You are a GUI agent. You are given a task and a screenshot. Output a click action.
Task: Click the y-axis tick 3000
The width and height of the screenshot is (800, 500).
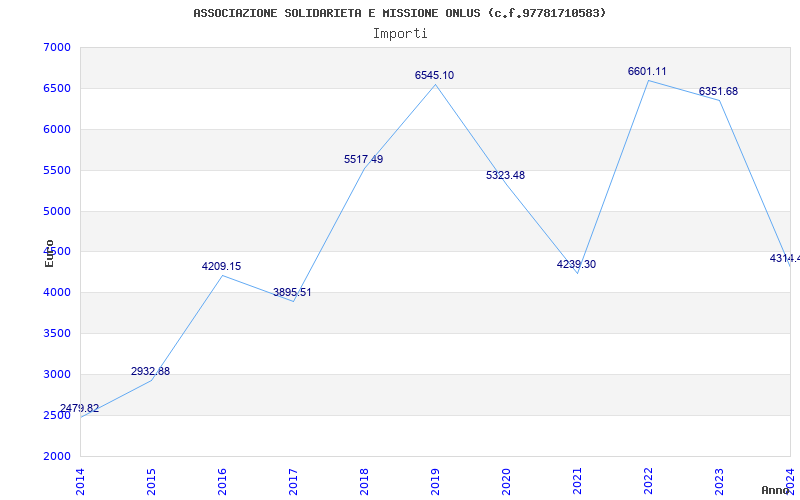[x=57, y=374]
